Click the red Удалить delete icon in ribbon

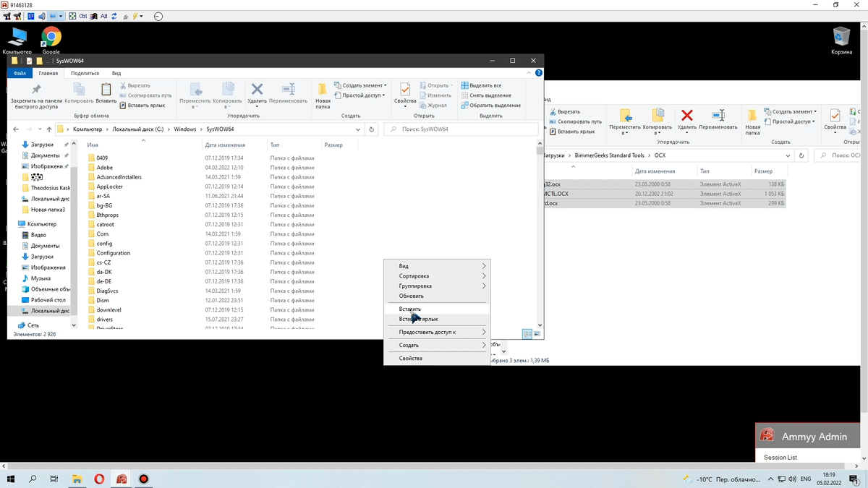point(258,89)
